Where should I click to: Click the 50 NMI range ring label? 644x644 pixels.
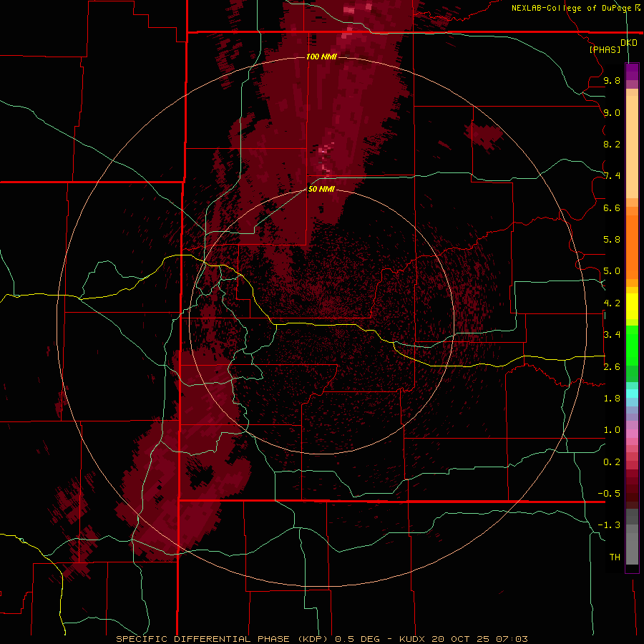point(321,189)
